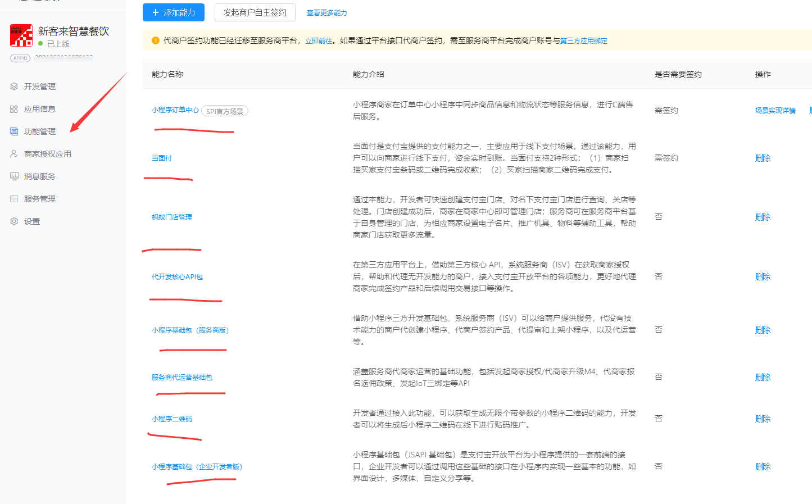Click the 能力名称 column header
Viewport: 812px width, 504px height.
tap(167, 74)
